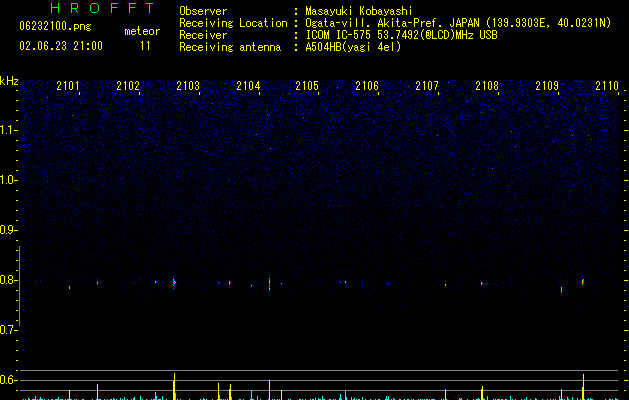The width and height of the screenshot is (629, 400).
Task: Select observer name Masayuki Kobayashi
Action: pos(359,11)
